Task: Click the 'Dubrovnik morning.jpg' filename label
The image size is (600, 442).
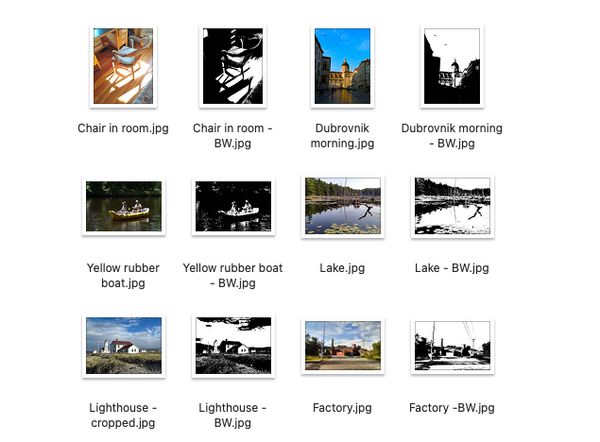Action: [x=342, y=135]
